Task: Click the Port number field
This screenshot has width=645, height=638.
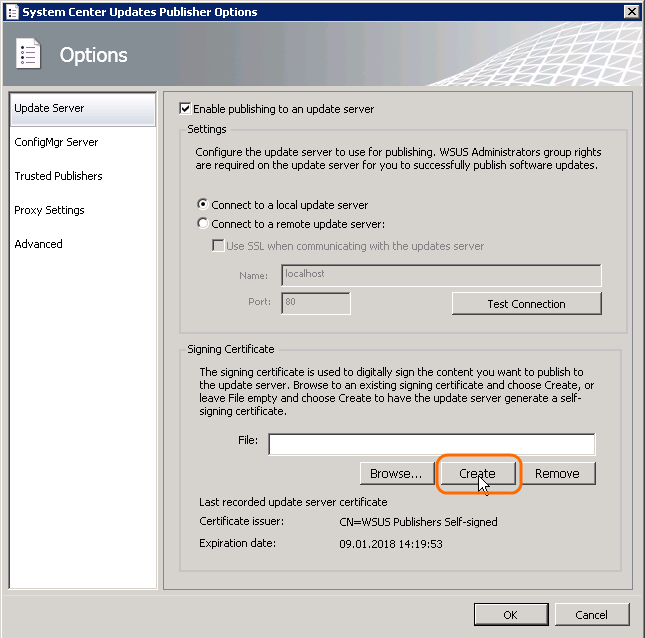Action: tap(315, 303)
